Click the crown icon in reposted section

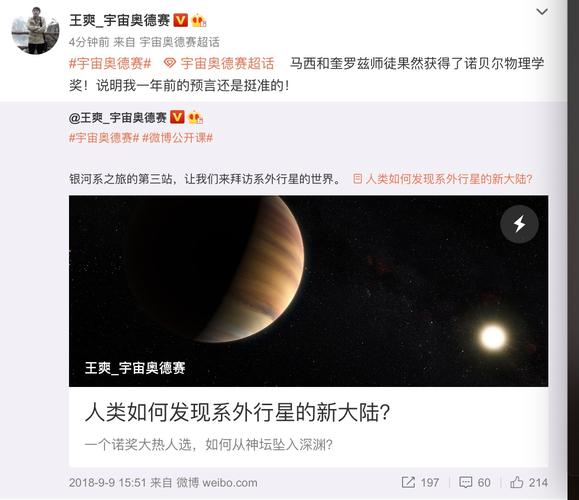pos(195,117)
